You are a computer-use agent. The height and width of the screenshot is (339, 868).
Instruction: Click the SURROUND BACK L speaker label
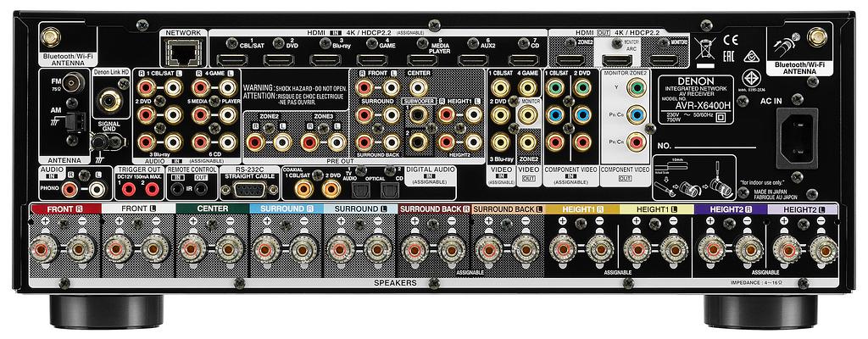(x=508, y=208)
